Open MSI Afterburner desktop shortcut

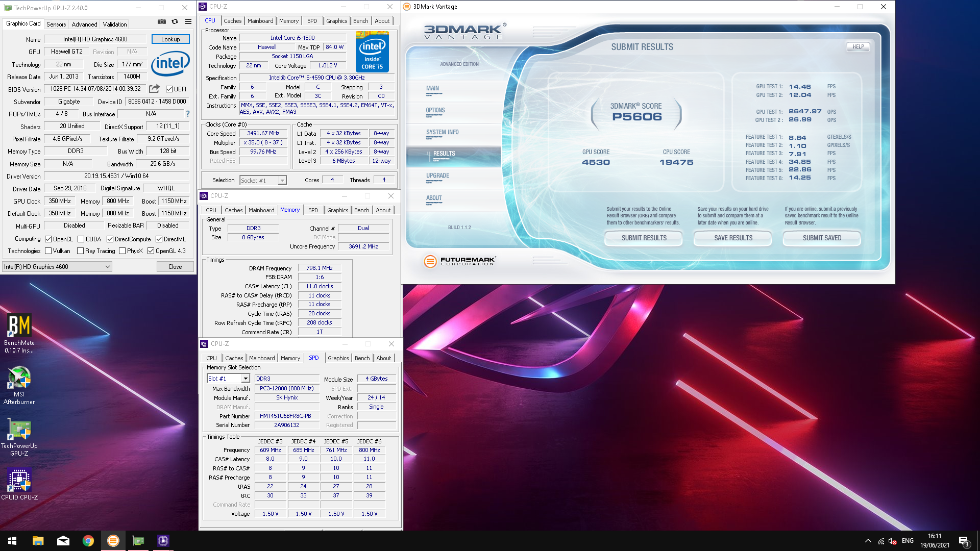(19, 386)
